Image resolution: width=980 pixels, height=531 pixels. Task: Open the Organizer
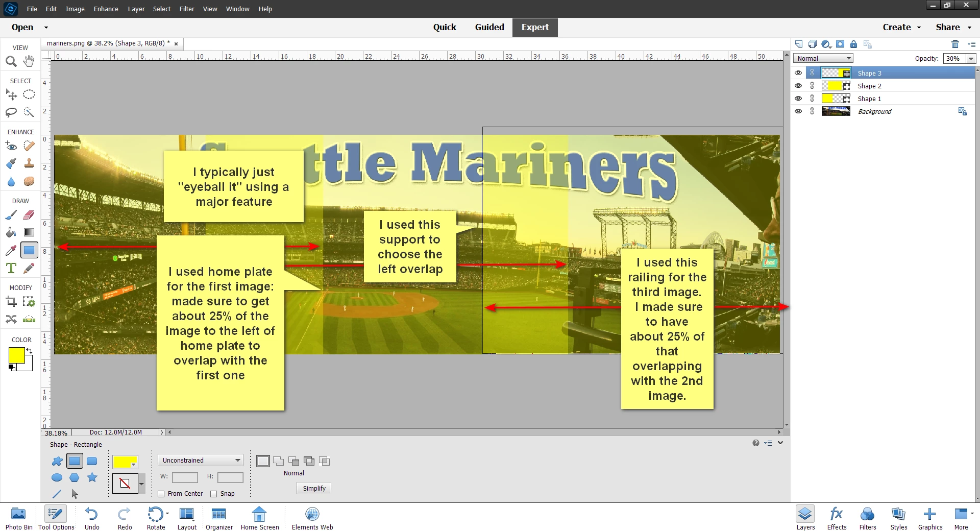pos(219,518)
